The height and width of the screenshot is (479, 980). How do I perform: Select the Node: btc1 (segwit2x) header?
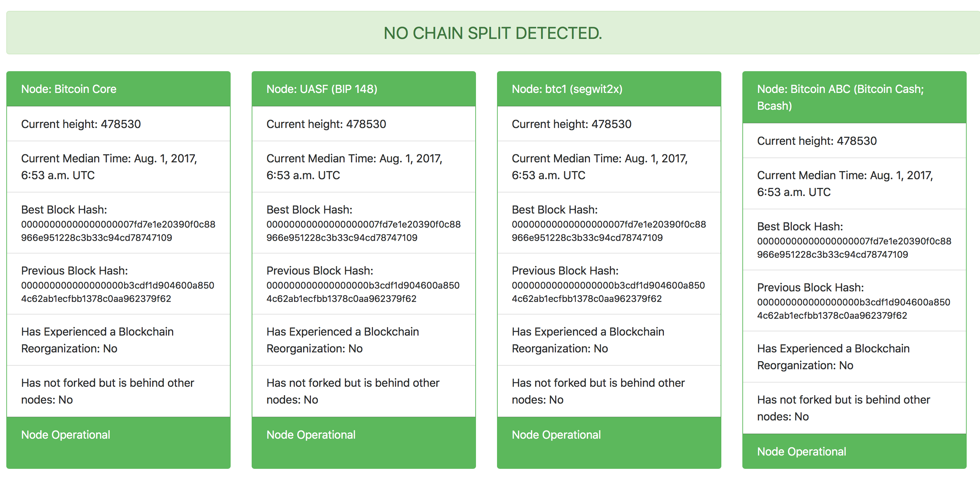click(x=609, y=89)
